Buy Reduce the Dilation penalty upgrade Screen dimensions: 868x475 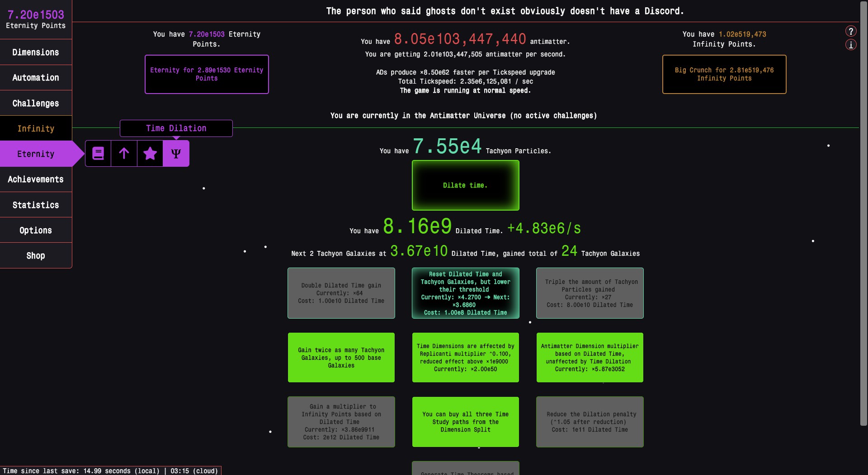[x=590, y=422]
